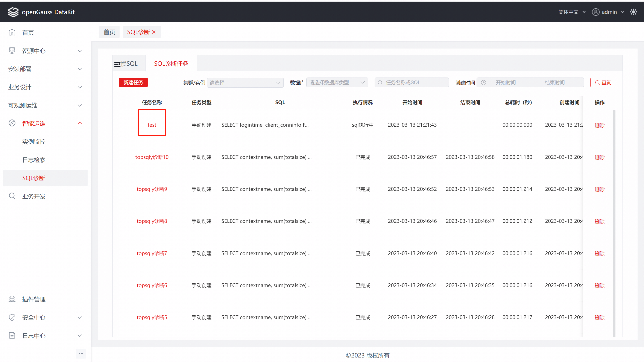Switch to the 慢SQL tab

coord(129,64)
